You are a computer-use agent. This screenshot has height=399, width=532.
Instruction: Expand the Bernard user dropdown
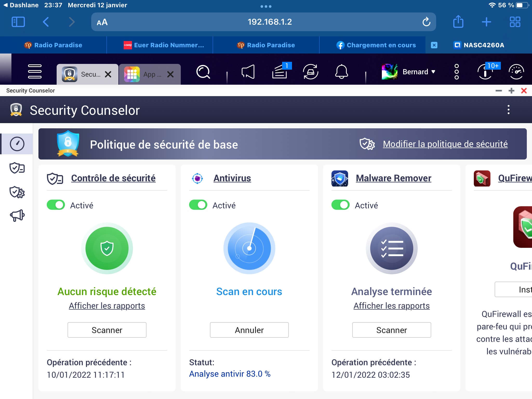pyautogui.click(x=418, y=72)
